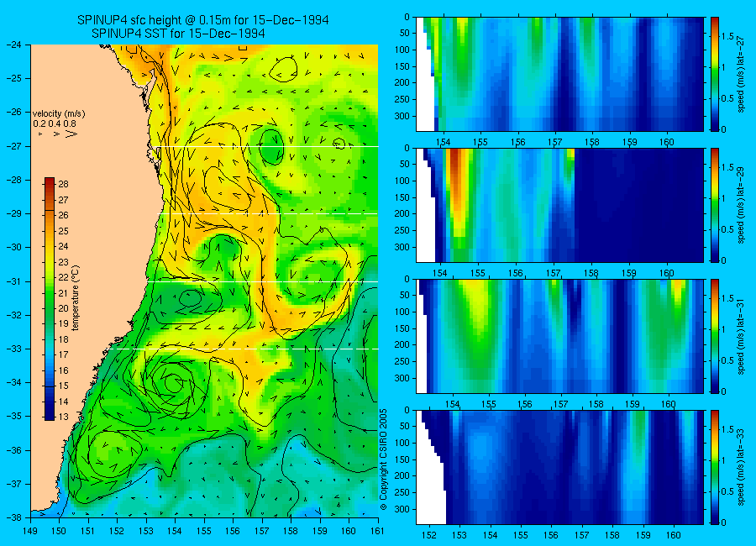756x546 pixels.
Task: Click the lat=-27 speed cross-section plot
Action: tap(559, 74)
